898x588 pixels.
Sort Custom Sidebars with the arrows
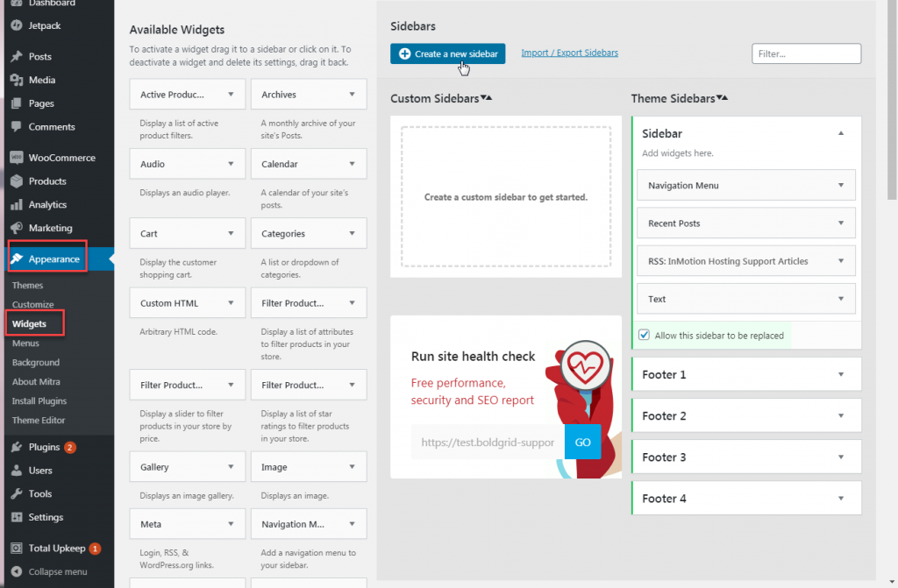tap(486, 98)
